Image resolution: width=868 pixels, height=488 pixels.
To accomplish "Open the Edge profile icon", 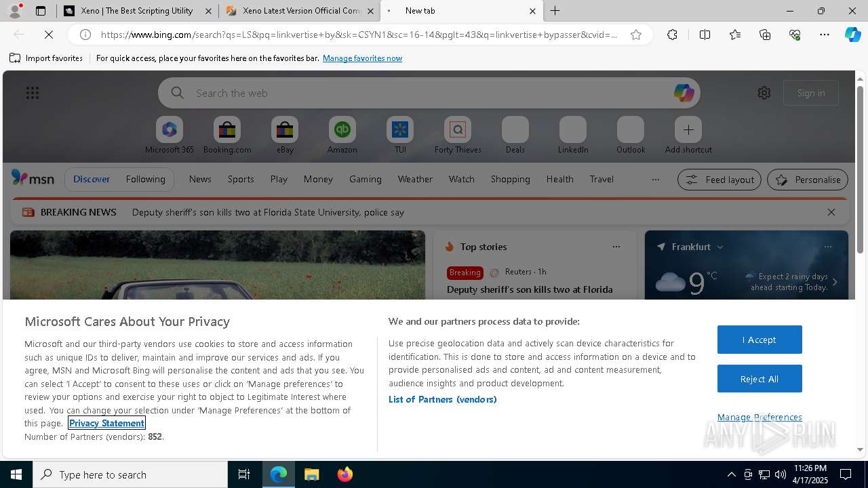I will pos(14,11).
